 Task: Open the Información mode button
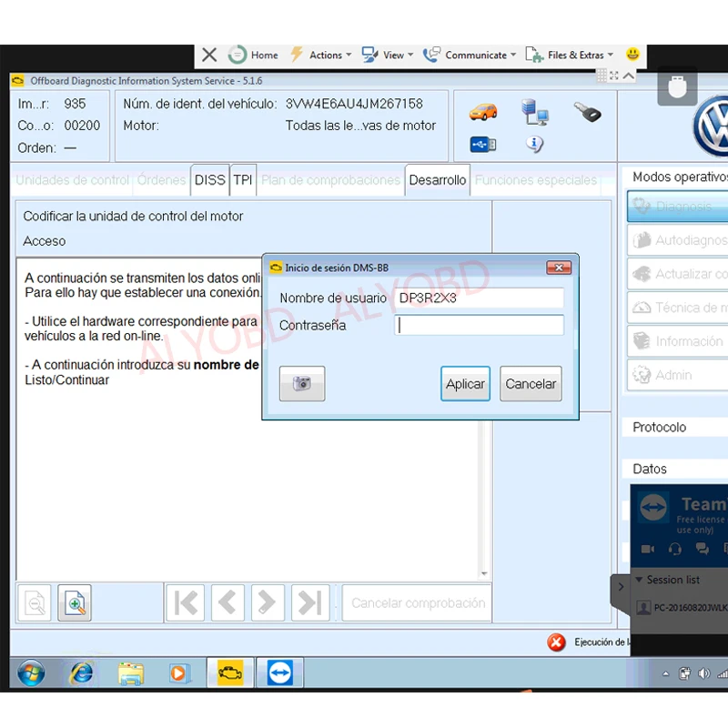point(677,341)
